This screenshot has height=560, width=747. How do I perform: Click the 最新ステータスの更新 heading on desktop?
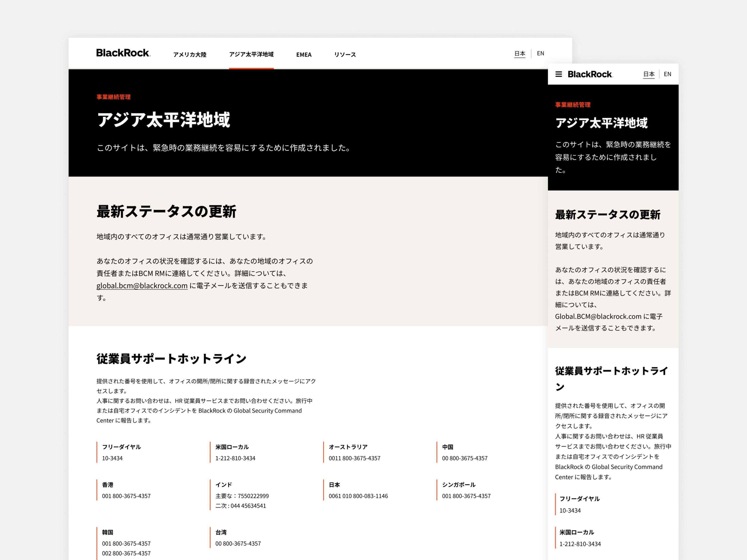[x=166, y=212]
